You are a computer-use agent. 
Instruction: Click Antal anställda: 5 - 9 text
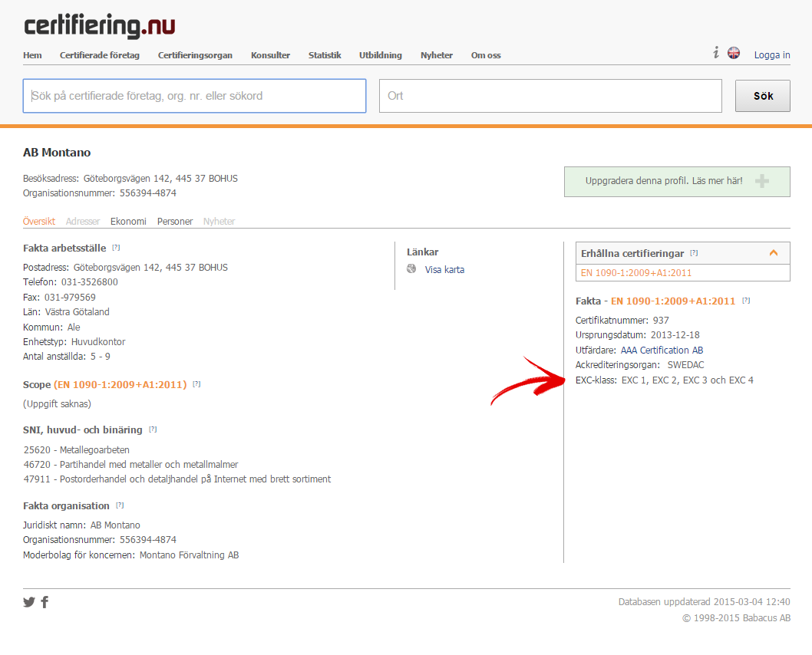(x=66, y=357)
